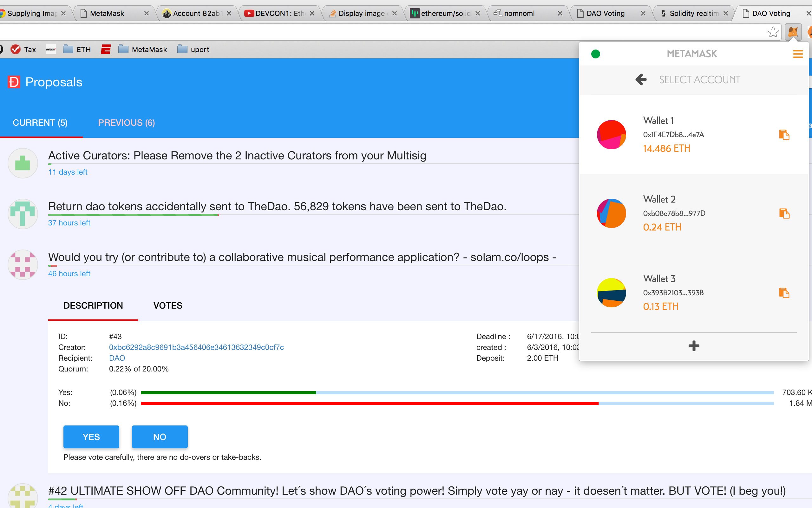Click the green network status indicator
This screenshot has height=508, width=812.
(596, 54)
